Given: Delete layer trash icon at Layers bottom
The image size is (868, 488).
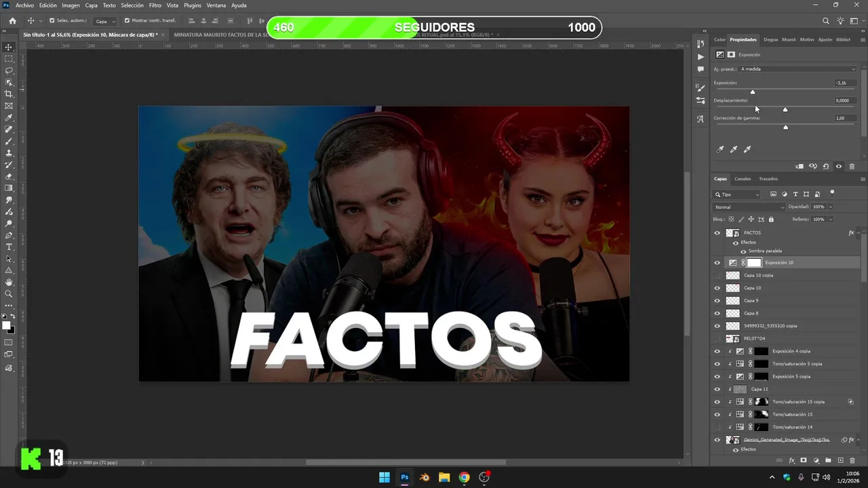Looking at the screenshot, I should 852,460.
